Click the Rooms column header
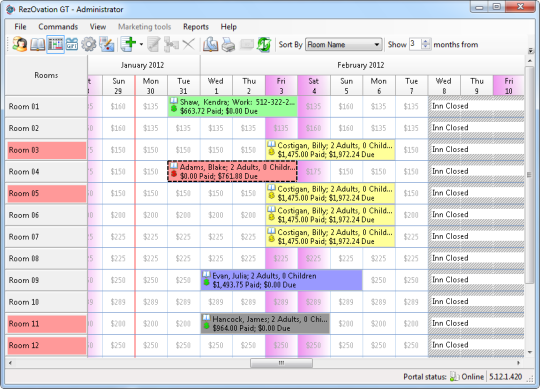540x389 pixels. [46, 75]
